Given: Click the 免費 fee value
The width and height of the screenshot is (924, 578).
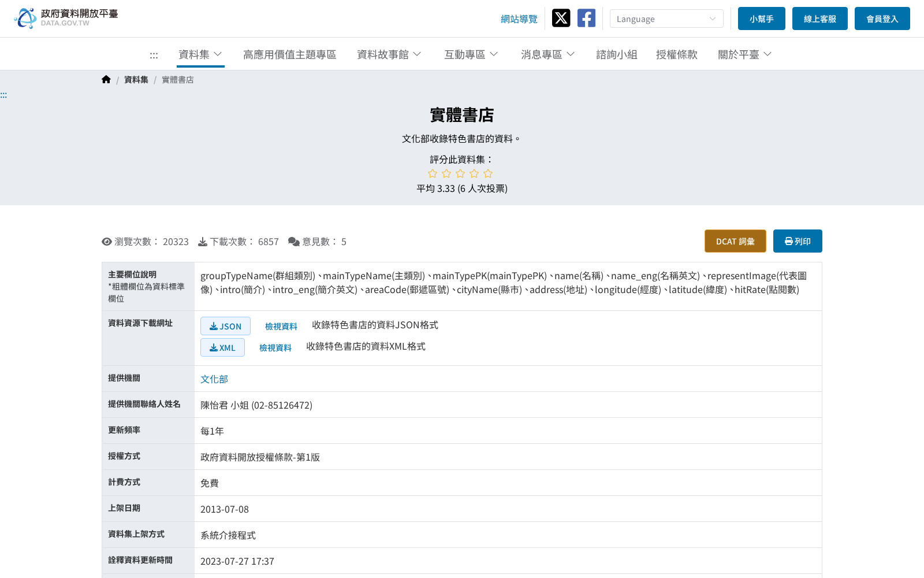Looking at the screenshot, I should (x=210, y=483).
